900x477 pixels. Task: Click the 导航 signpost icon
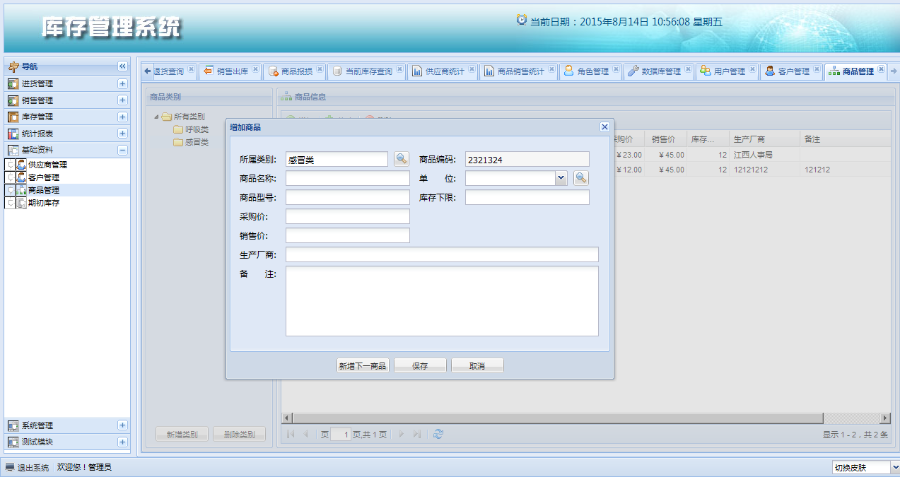pyautogui.click(x=13, y=67)
